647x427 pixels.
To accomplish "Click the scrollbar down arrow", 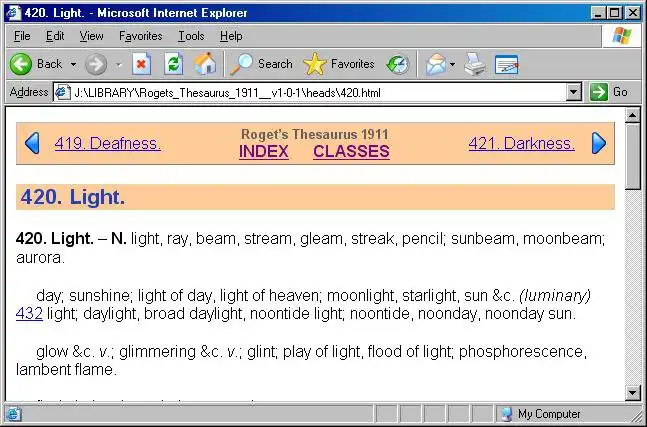I will (633, 392).
